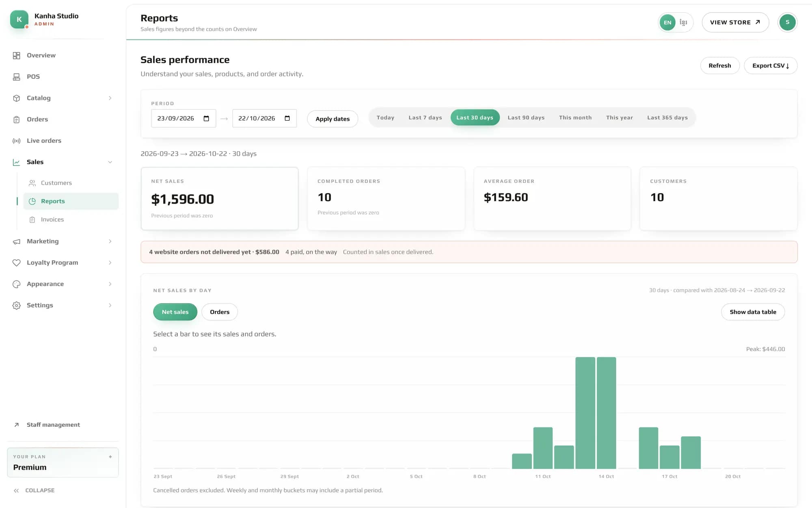Viewport: 812px width, 508px height.
Task: Click the Customers people icon
Action: pyautogui.click(x=32, y=183)
